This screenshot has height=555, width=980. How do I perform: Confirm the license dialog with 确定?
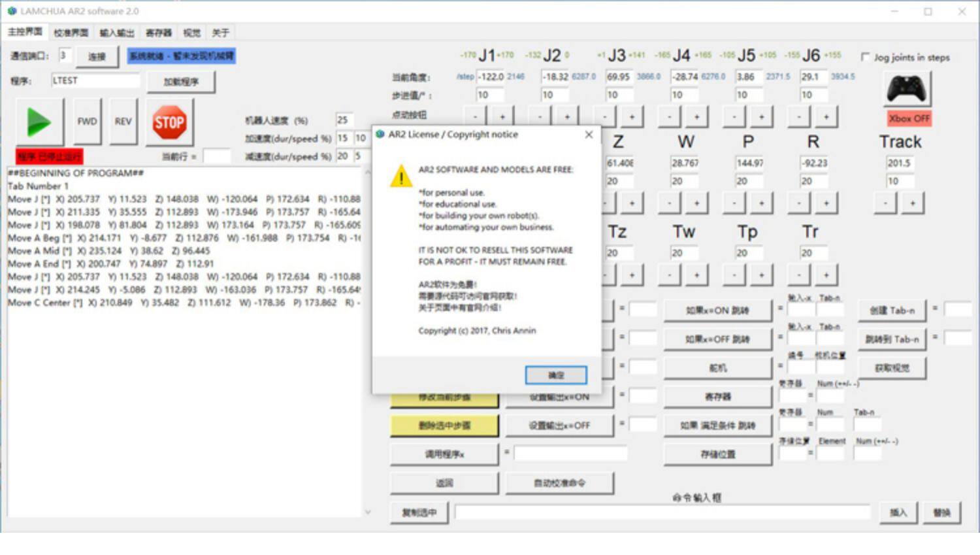[556, 375]
